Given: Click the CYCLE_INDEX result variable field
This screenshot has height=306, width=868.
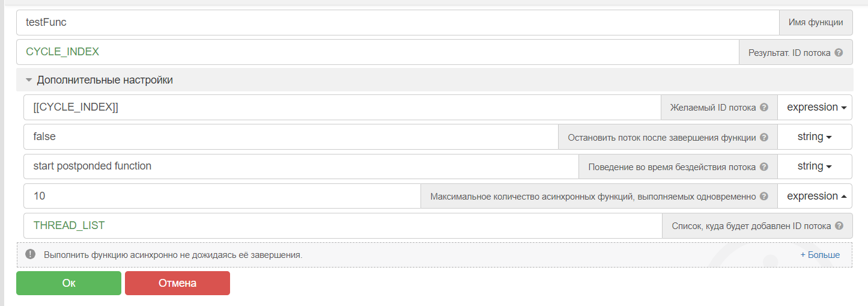Looking at the screenshot, I should click(x=377, y=52).
